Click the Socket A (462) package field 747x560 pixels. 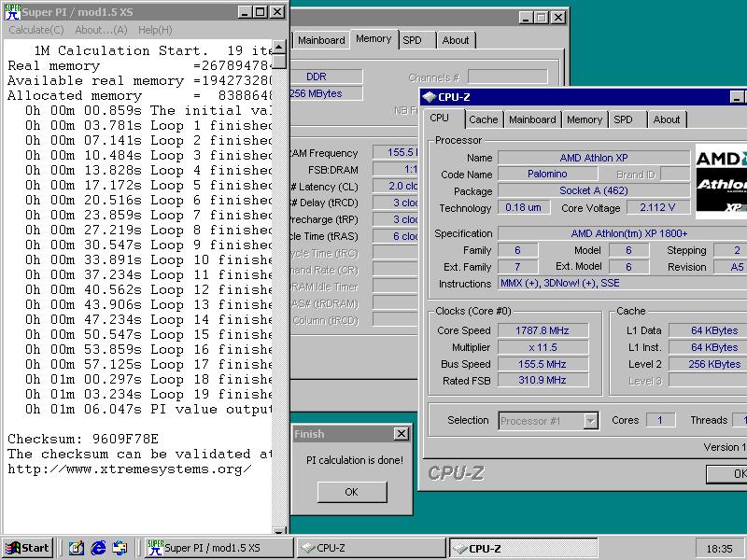click(x=594, y=190)
